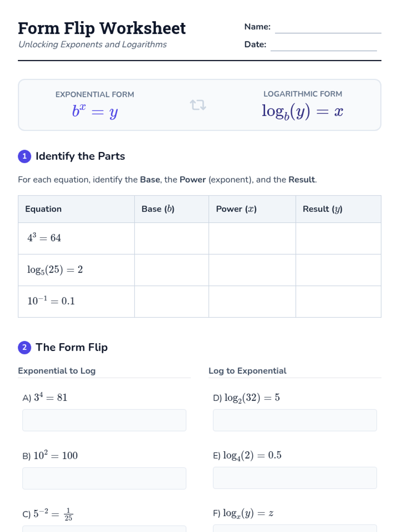Click the swap arrows icon between forms
399x532 pixels.
[x=198, y=105]
